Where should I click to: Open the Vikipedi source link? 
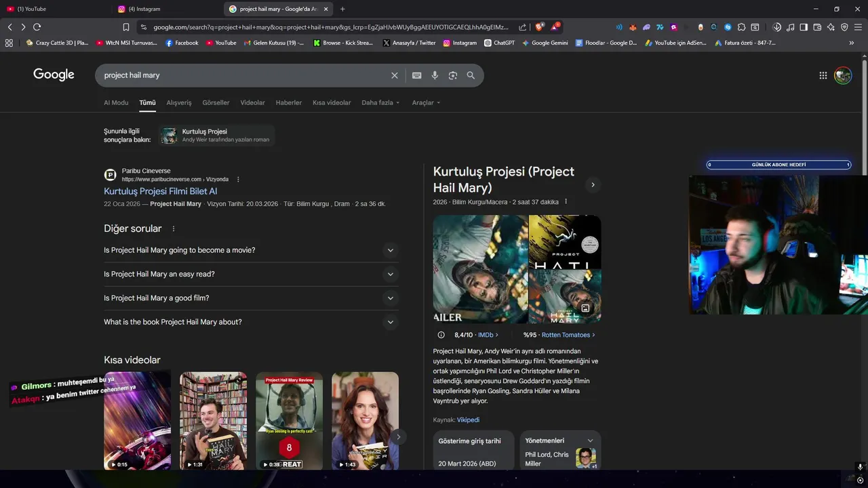coord(468,420)
